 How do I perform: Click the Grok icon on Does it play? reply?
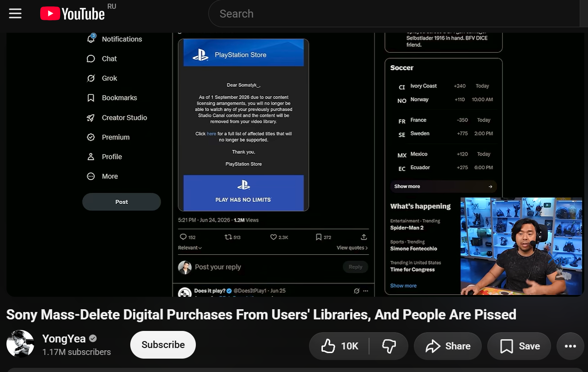click(x=357, y=291)
